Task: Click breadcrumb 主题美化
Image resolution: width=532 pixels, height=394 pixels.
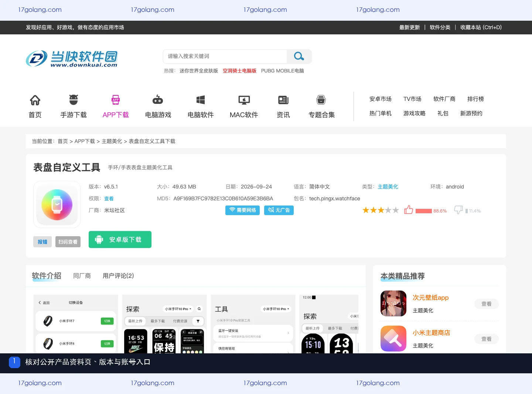Action: pyautogui.click(x=112, y=141)
